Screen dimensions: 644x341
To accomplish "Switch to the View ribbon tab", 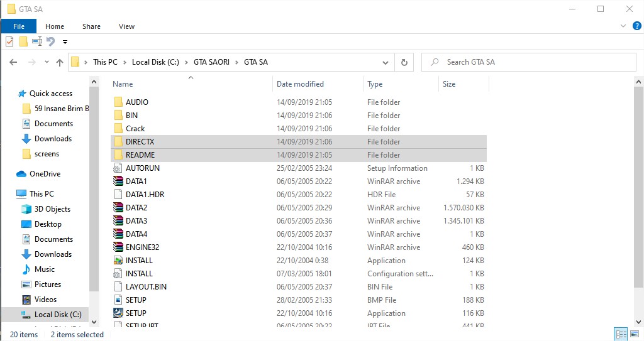I will tap(126, 26).
